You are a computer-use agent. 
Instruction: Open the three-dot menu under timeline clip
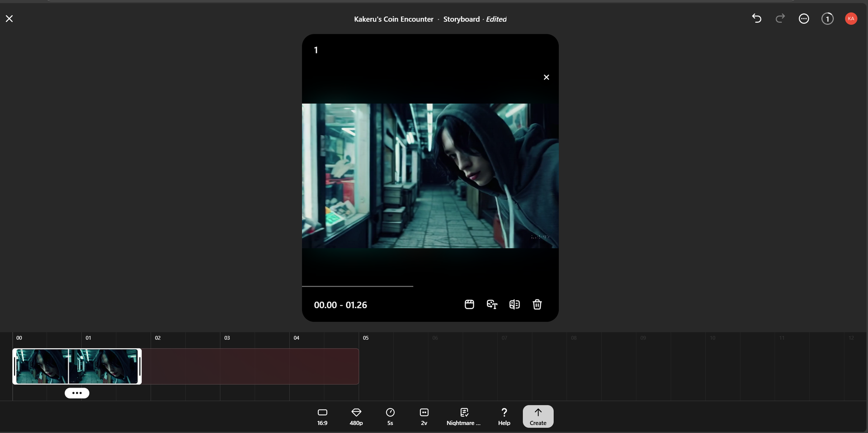click(77, 393)
